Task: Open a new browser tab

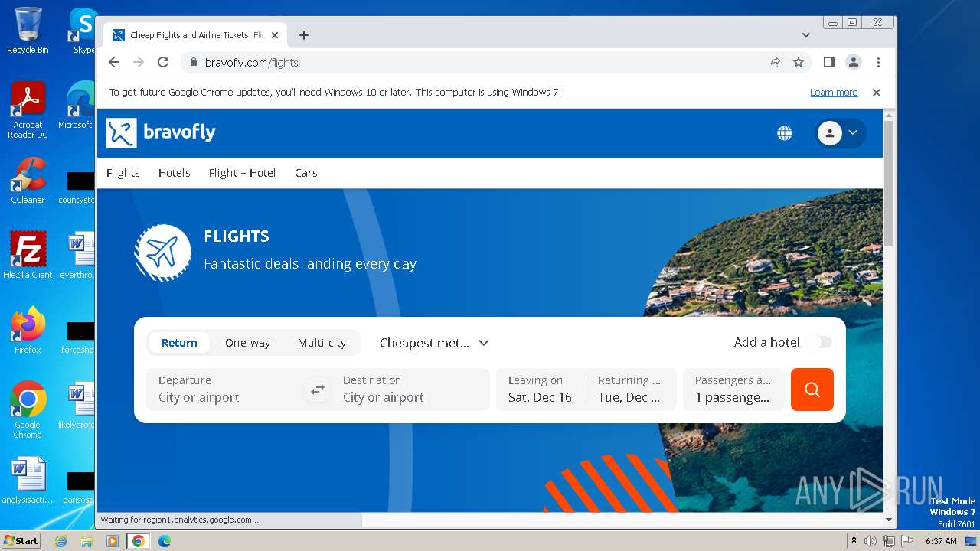Action: tap(304, 35)
